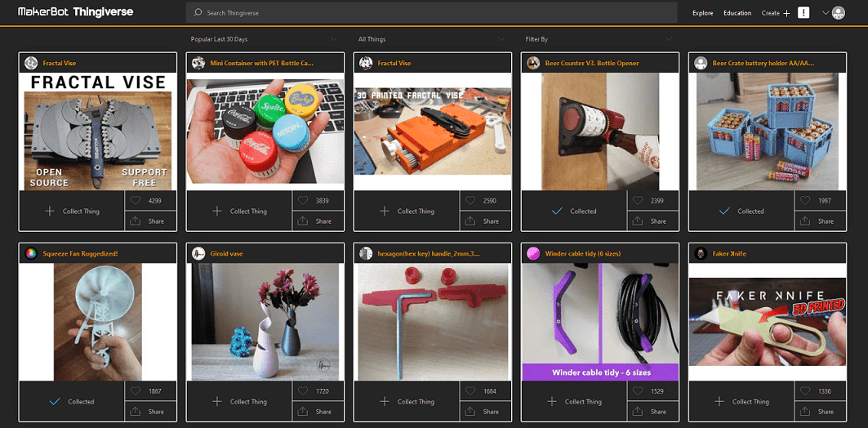Collect the Fractal Vise with 2590 likes

tap(407, 211)
